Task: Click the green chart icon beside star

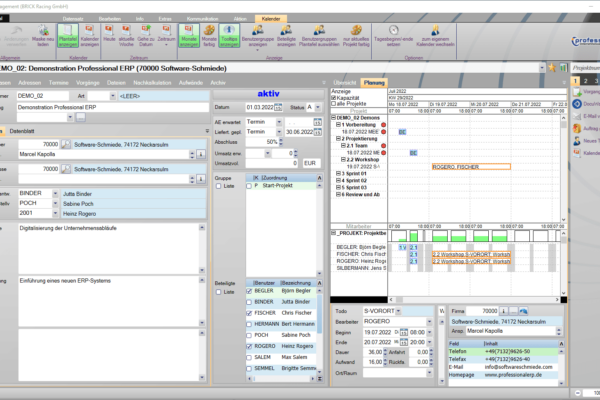Action: (x=563, y=68)
